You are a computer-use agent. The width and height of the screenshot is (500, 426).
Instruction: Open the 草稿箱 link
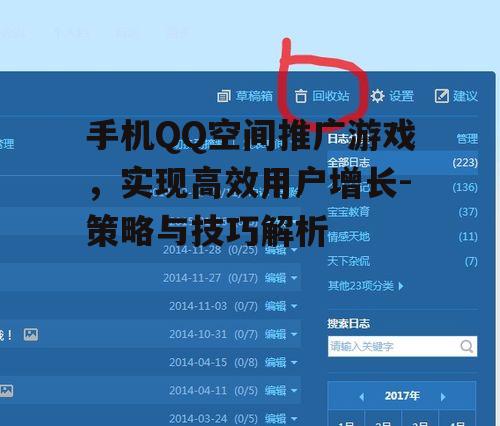(x=254, y=96)
